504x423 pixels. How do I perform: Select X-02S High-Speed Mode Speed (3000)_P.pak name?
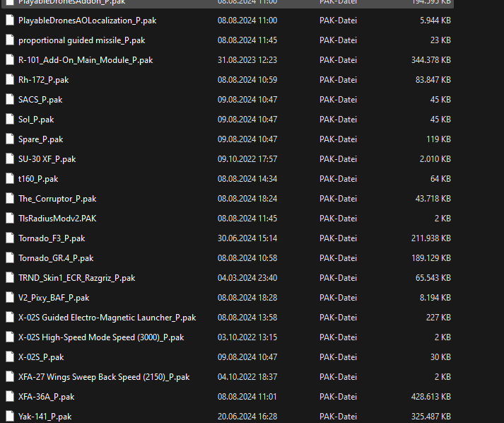(x=101, y=337)
